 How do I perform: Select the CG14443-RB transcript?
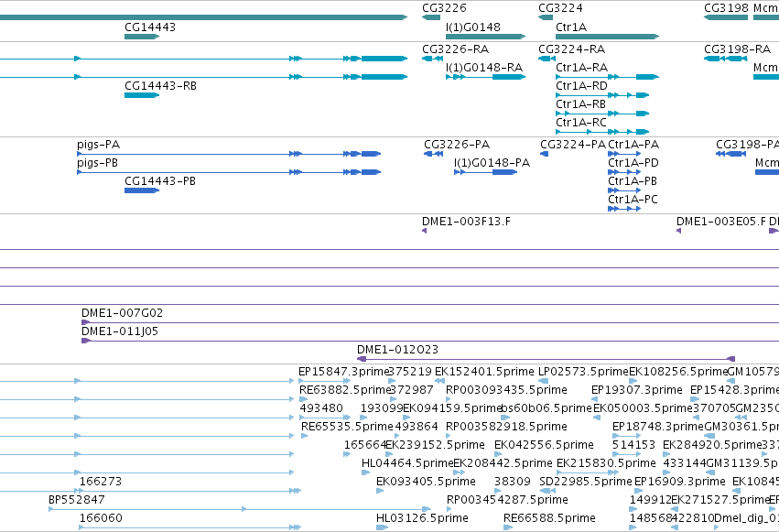(x=142, y=95)
